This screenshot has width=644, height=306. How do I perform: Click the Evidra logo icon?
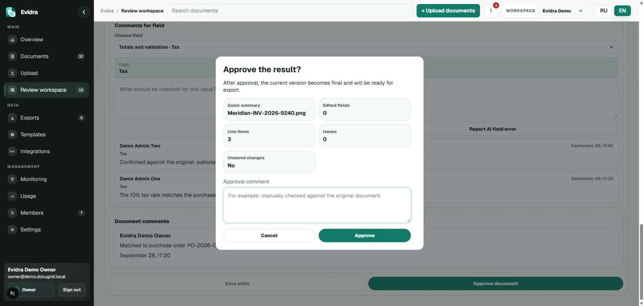point(11,12)
